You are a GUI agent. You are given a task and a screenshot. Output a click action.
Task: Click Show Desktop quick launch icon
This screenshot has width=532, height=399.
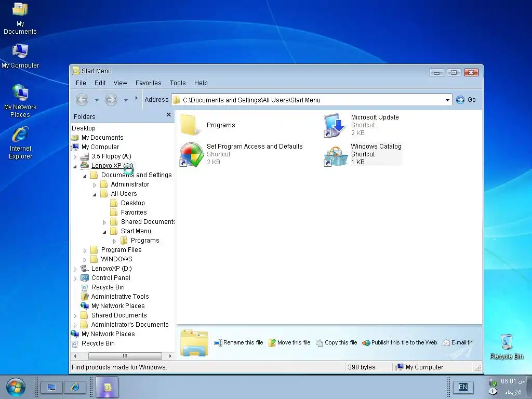51,387
